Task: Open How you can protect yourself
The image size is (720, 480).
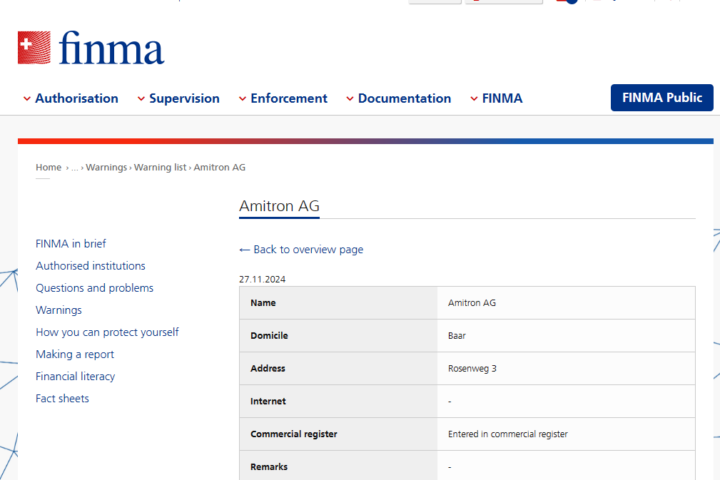Action: (107, 332)
